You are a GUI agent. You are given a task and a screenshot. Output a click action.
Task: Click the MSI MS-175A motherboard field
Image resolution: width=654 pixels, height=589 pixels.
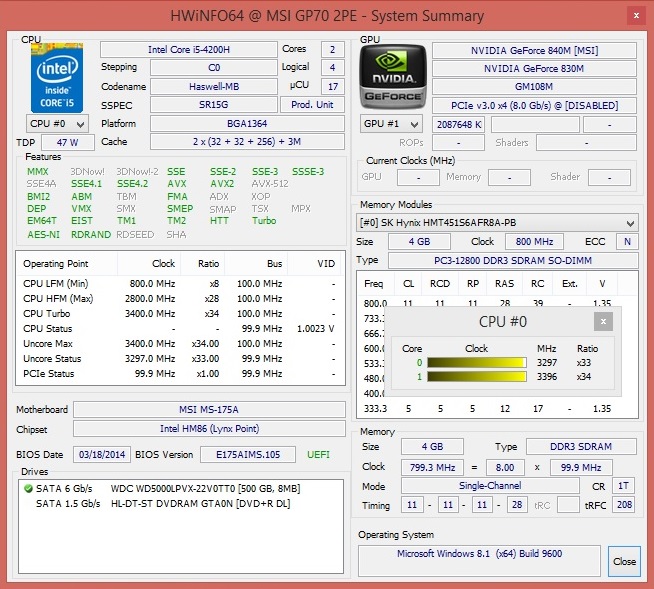click(x=209, y=410)
